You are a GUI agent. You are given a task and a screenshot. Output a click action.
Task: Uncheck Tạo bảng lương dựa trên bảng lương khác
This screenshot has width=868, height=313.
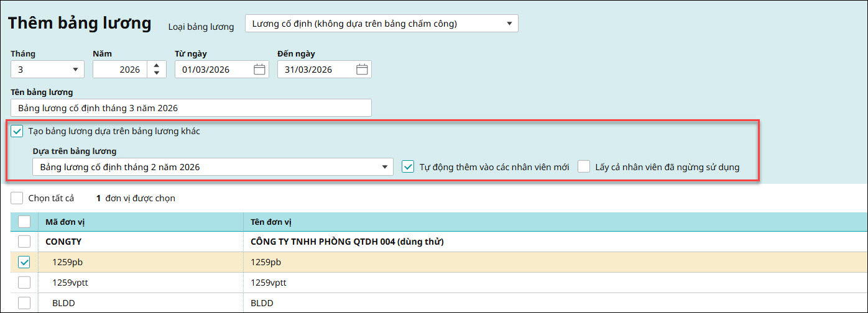coord(17,131)
